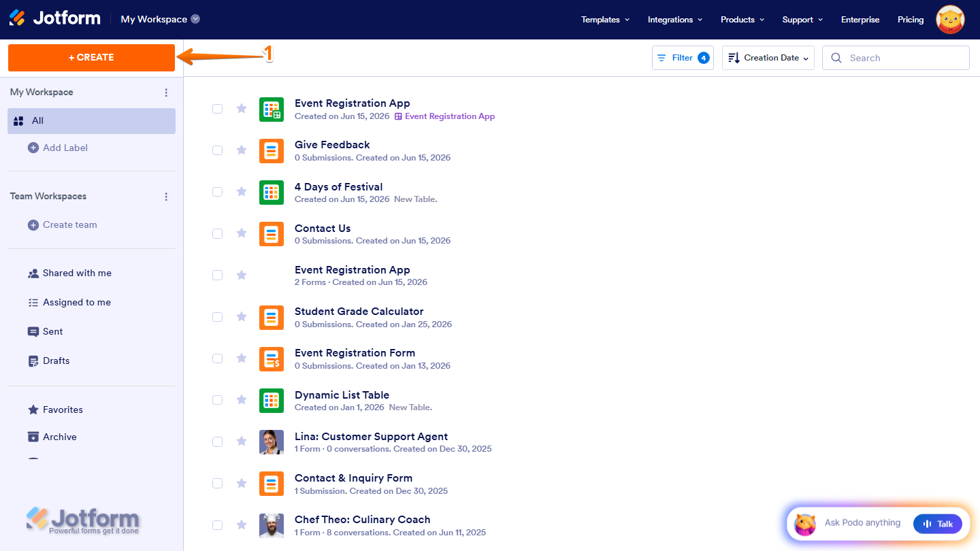Open Chef Theo agent avatar thumbnail
Image resolution: width=980 pixels, height=551 pixels.
click(x=272, y=525)
